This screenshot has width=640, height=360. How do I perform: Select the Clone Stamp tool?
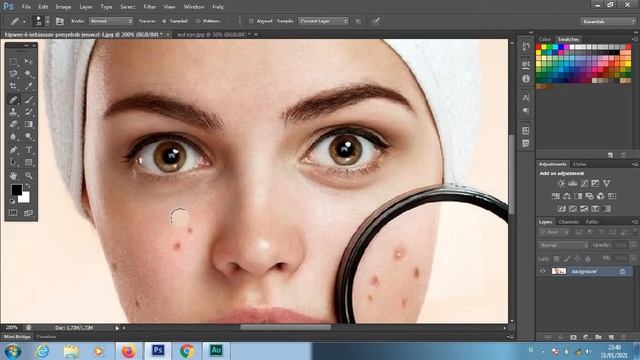[x=13, y=111]
